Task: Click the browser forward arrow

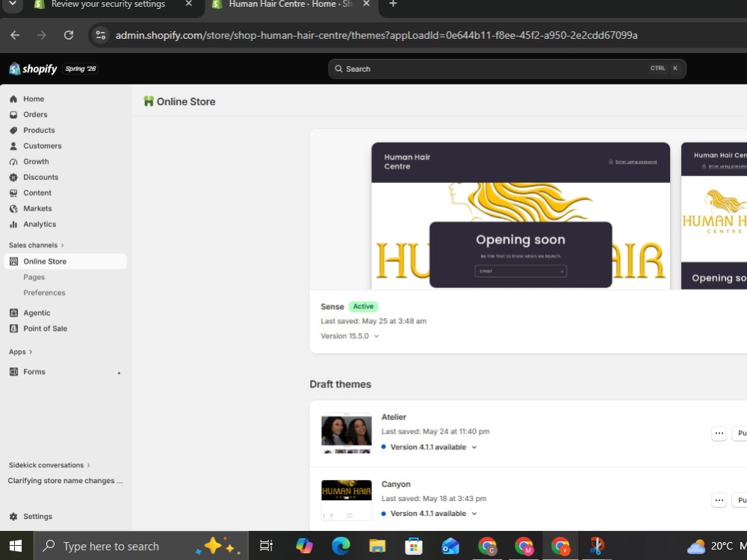Action: pyautogui.click(x=42, y=35)
